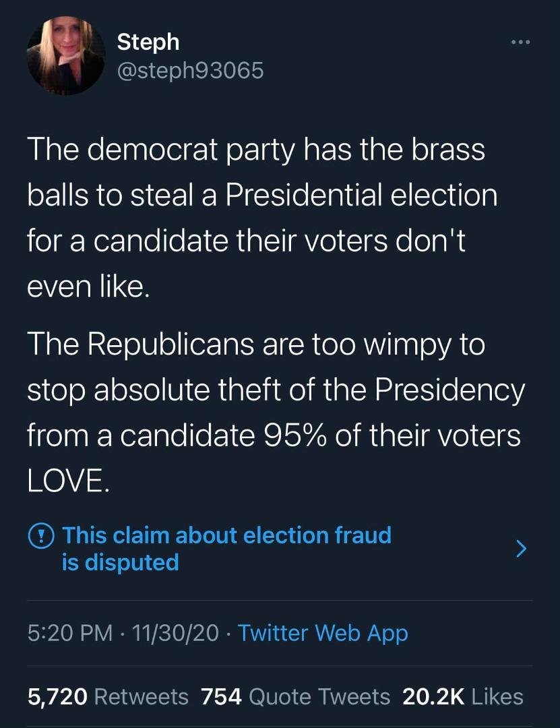The height and width of the screenshot is (728, 560).
Task: Click the tweet line starting "The Republicans are"
Action: [256, 344]
